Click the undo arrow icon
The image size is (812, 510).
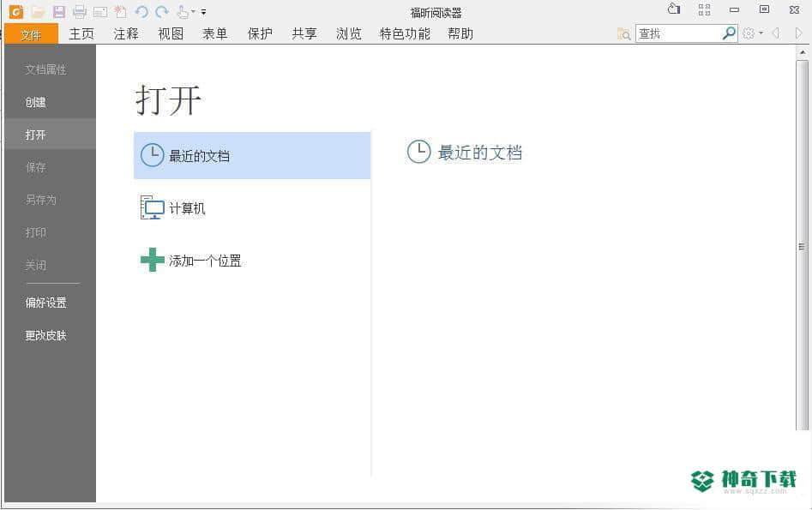coord(141,11)
